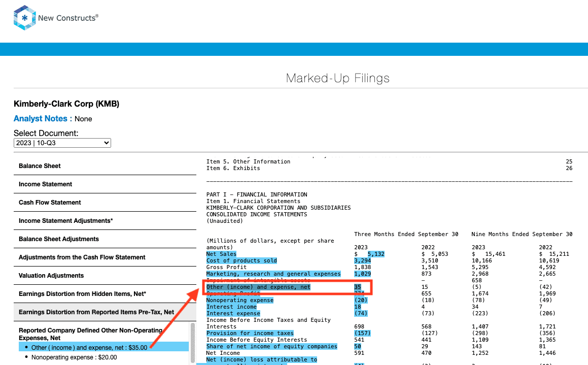Click the Net Income line in filing

pos(223,353)
